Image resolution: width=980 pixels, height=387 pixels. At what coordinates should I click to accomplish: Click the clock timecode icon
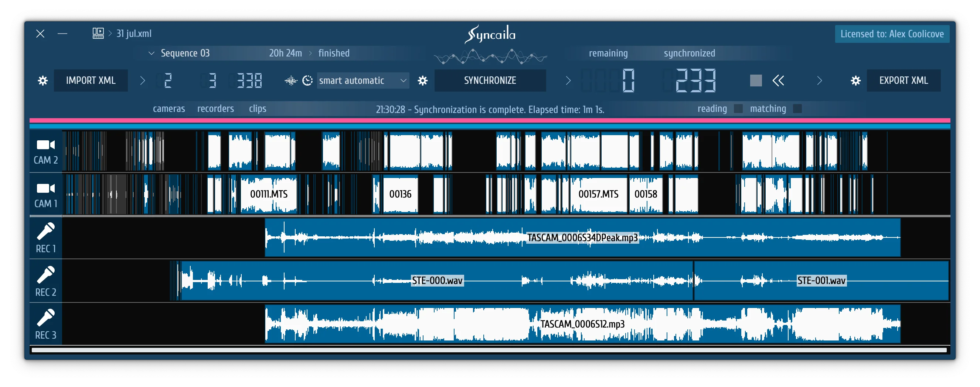click(x=307, y=81)
